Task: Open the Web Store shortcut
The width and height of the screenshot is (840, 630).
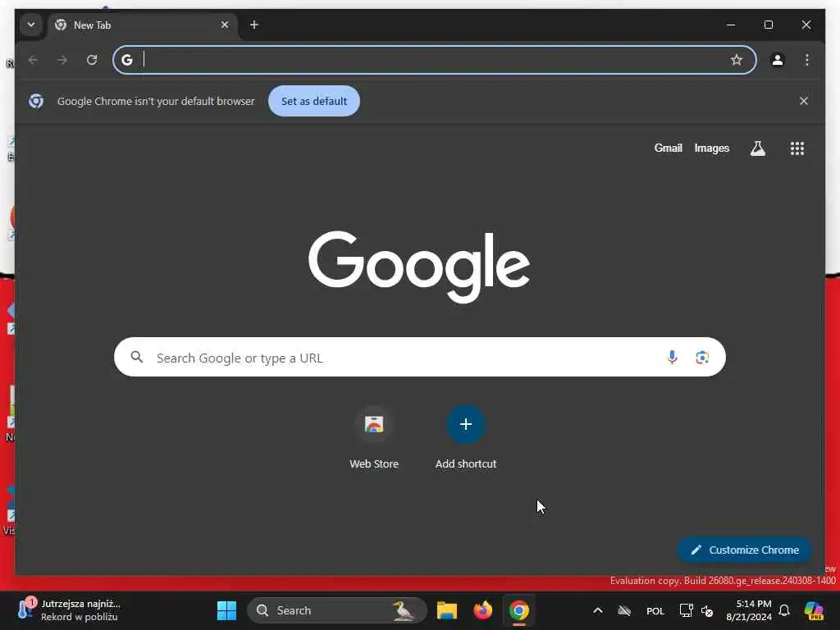Action: [x=374, y=438]
